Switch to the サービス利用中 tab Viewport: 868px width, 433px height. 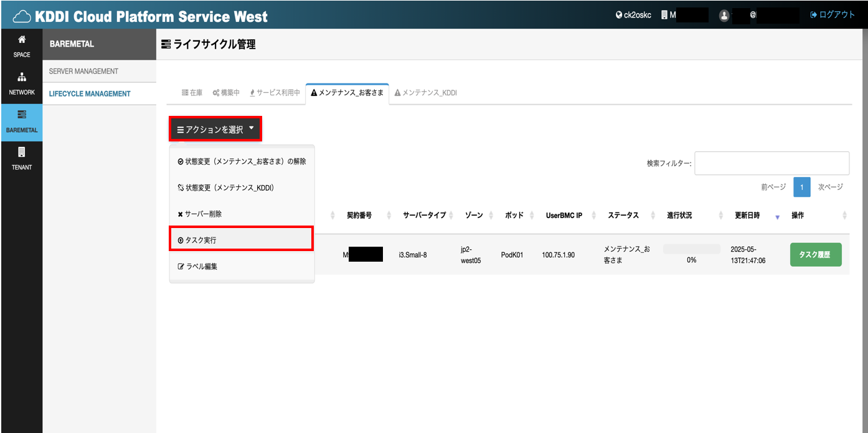click(x=275, y=93)
